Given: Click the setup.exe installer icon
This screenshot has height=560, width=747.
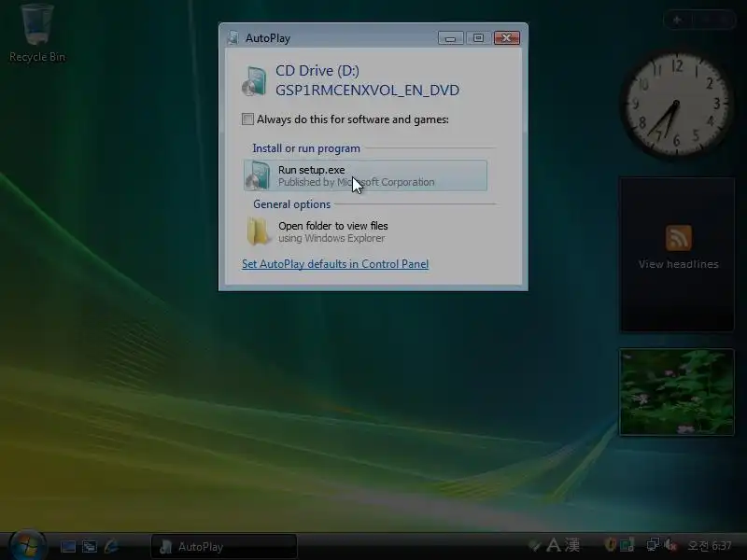Looking at the screenshot, I should point(258,175).
